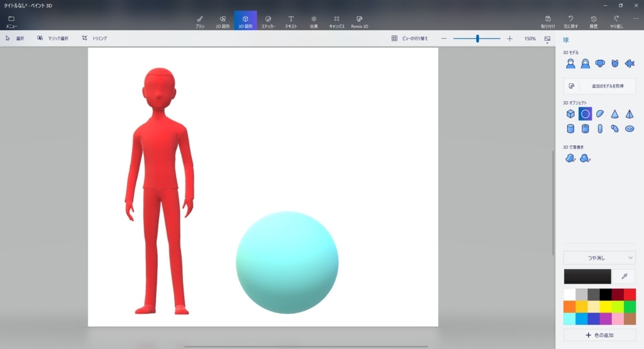Screen dimensions: 644x349
Task: Switch to the ブラシ tab
Action: coord(199,22)
